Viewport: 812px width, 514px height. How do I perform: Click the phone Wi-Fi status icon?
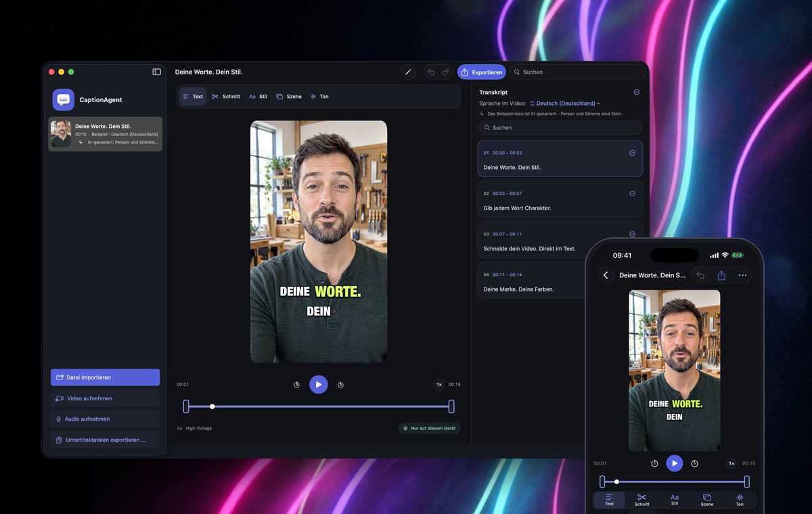click(x=725, y=255)
